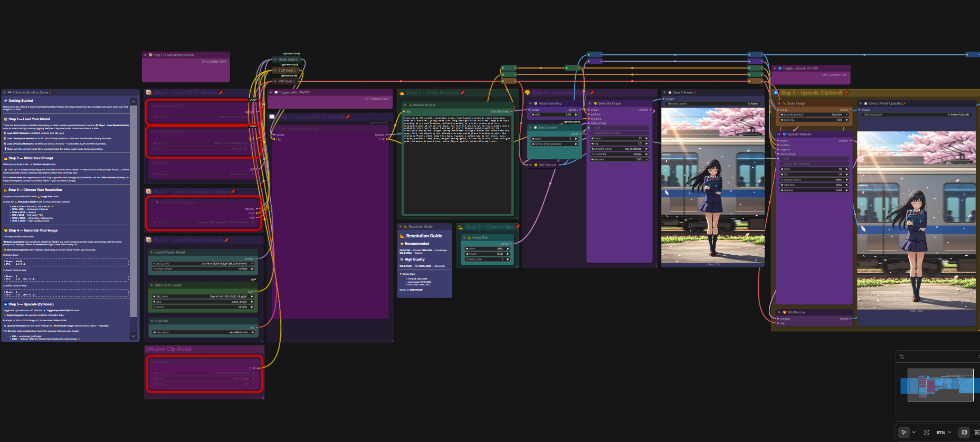Select the pointer mode tool in the canvas toolbar
Image resolution: width=980 pixels, height=442 pixels.
[x=904, y=432]
